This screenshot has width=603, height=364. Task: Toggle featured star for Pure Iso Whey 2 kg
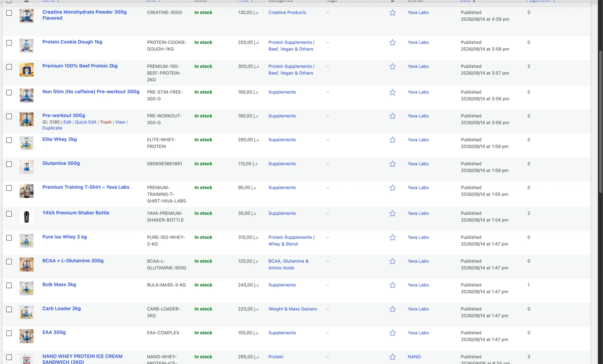point(392,237)
